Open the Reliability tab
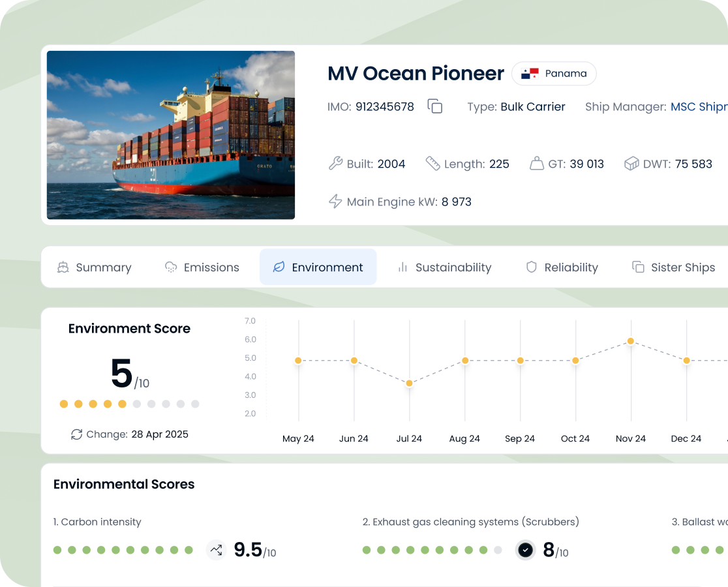The width and height of the screenshot is (728, 587). coord(562,267)
